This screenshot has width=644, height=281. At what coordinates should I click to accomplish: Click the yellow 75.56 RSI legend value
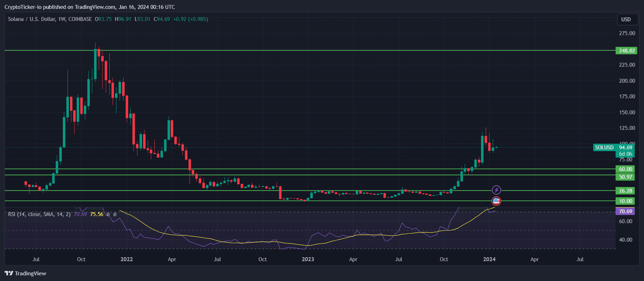click(x=97, y=214)
